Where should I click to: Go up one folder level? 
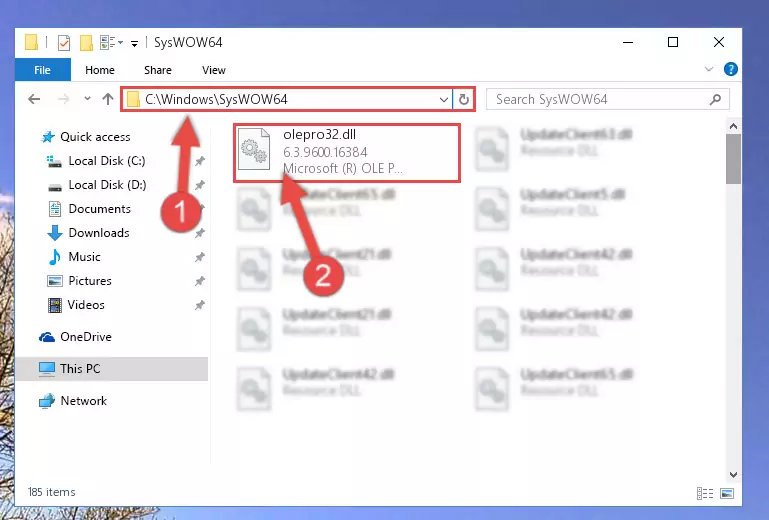click(x=108, y=99)
